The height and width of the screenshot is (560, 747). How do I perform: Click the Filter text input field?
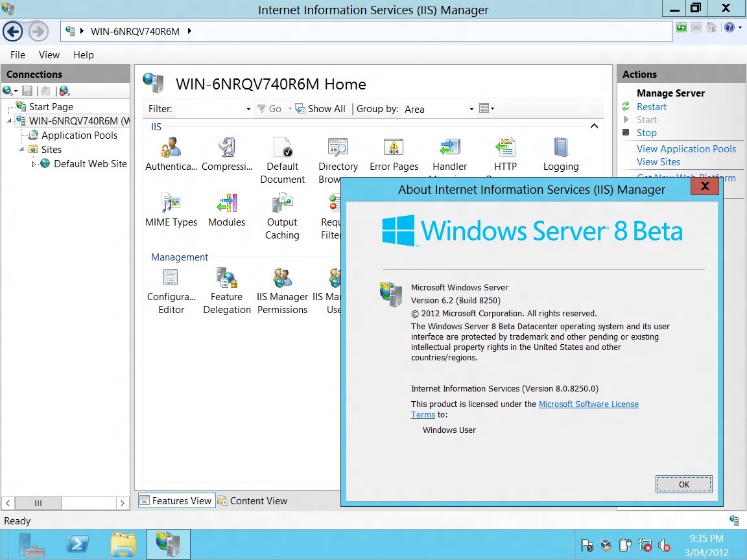point(209,109)
